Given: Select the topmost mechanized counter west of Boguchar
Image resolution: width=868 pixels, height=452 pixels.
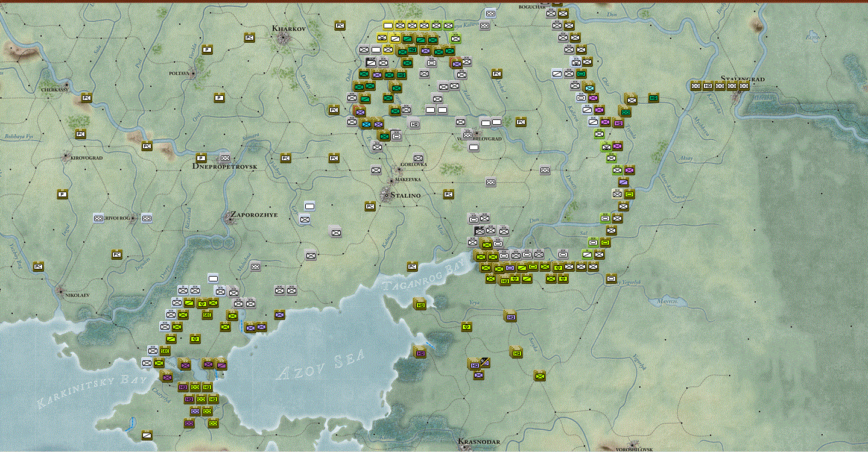Looking at the screenshot, I should (x=490, y=13).
